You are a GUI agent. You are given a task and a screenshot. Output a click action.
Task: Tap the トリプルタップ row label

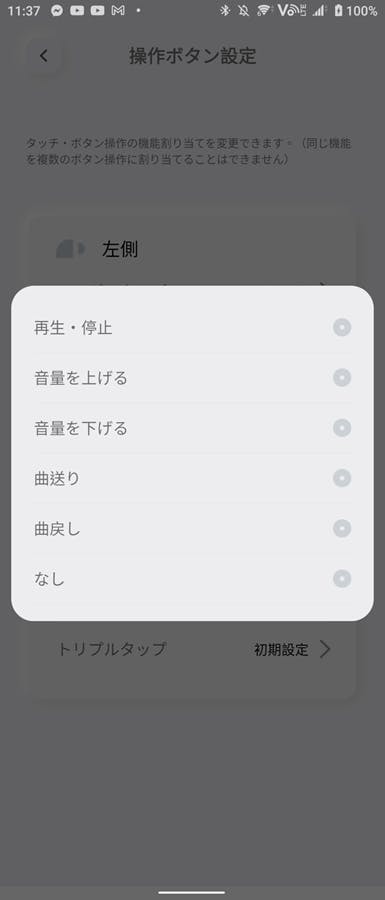[x=112, y=649]
